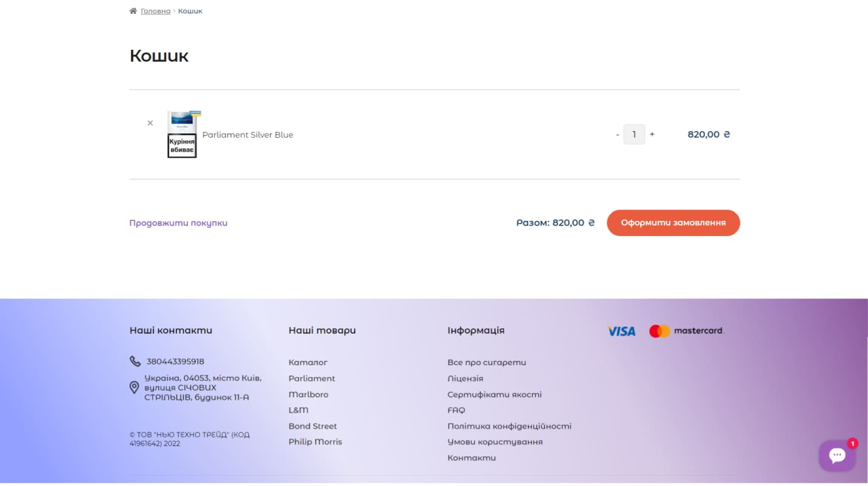Click the home icon in breadcrumb
The image size is (868, 486).
click(133, 11)
